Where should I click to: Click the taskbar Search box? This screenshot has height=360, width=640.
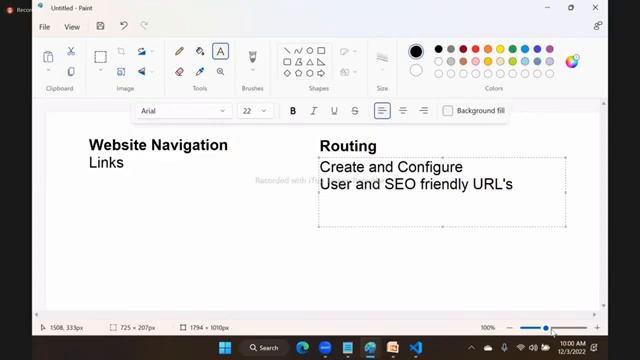coord(264,348)
